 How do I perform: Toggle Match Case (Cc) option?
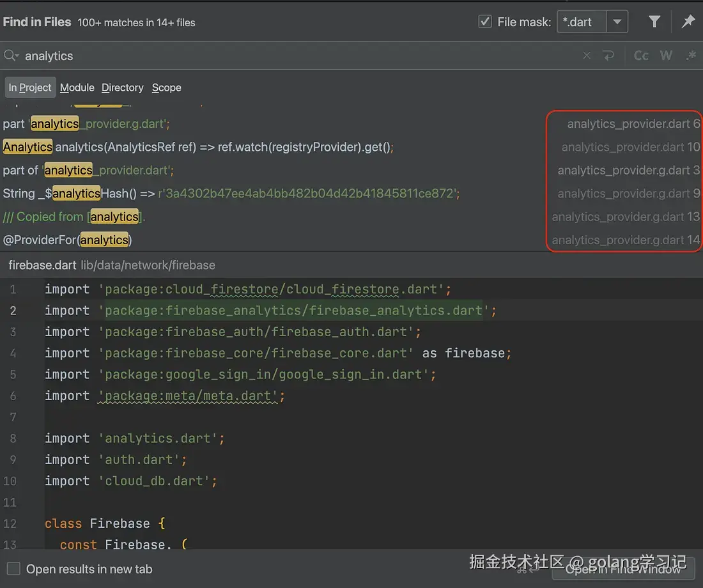pos(640,56)
